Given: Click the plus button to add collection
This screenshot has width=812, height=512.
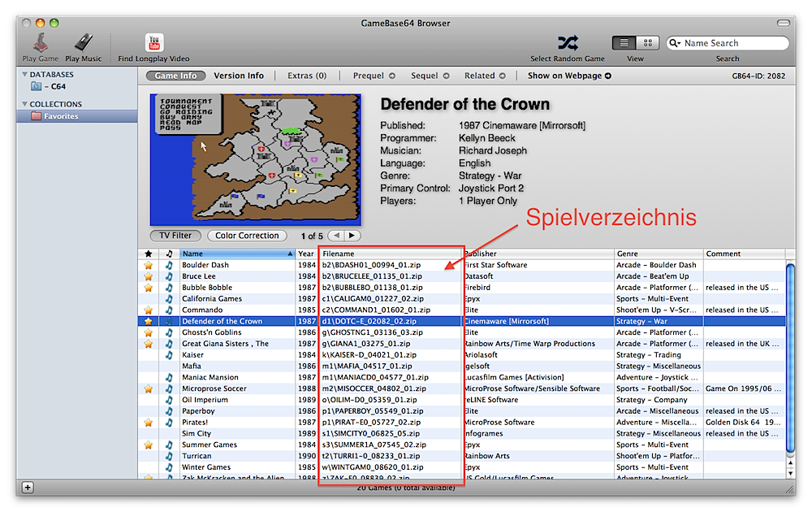Looking at the screenshot, I should [28, 488].
